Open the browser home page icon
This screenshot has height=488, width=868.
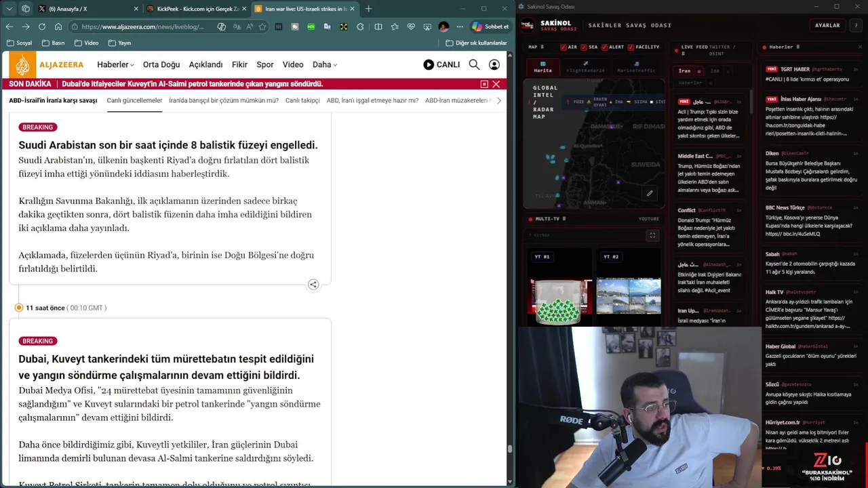tap(58, 26)
